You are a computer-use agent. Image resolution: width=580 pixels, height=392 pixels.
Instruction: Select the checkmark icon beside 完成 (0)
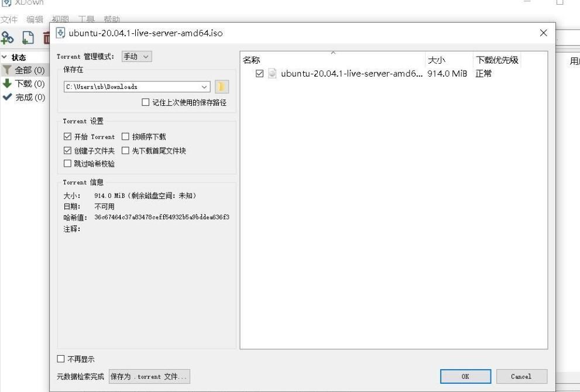tap(7, 97)
